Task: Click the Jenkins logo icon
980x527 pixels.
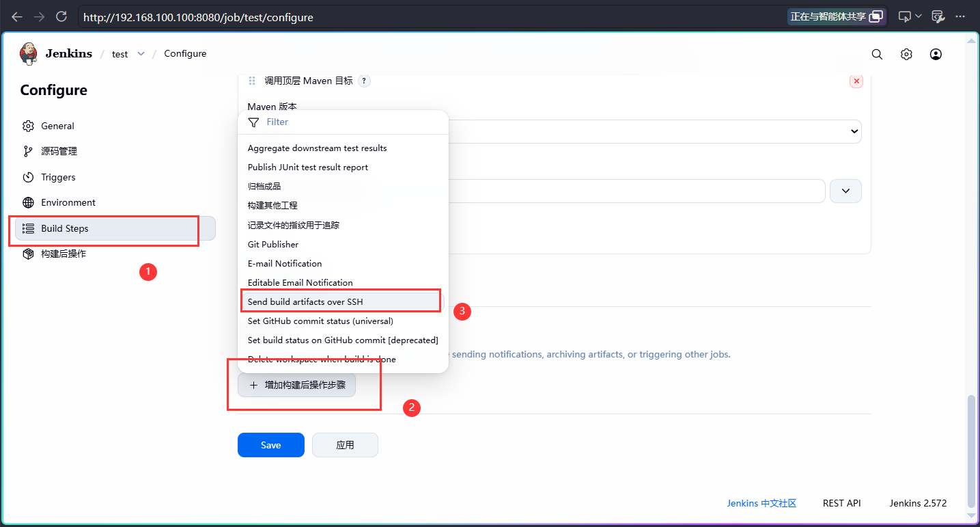Action: 29,54
